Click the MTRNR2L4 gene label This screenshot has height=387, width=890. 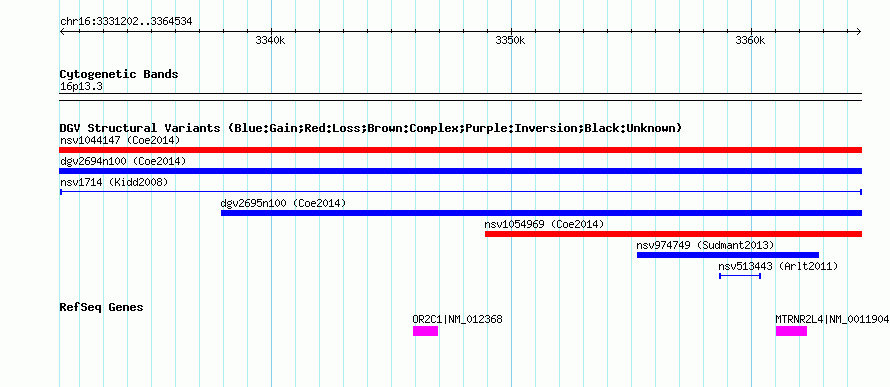832,319
